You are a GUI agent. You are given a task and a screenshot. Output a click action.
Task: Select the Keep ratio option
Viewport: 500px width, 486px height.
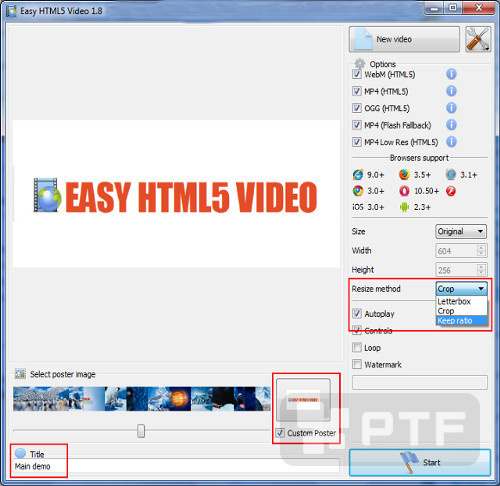click(461, 321)
